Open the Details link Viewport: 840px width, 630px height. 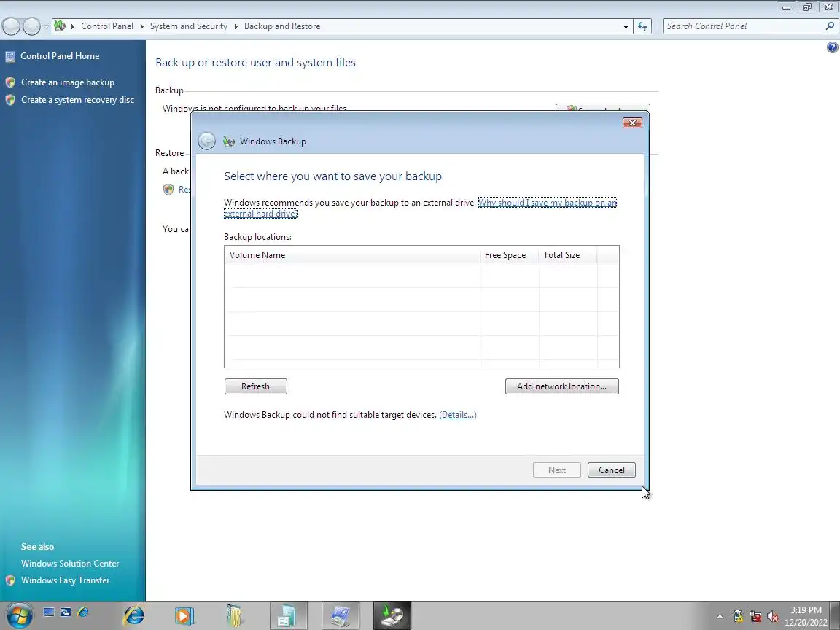click(457, 415)
